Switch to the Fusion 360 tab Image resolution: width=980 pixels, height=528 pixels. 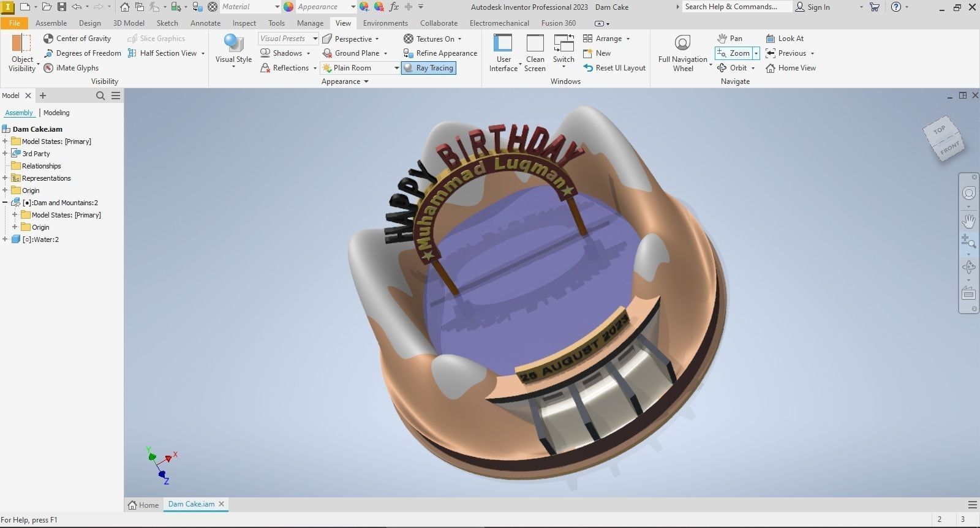coord(558,23)
